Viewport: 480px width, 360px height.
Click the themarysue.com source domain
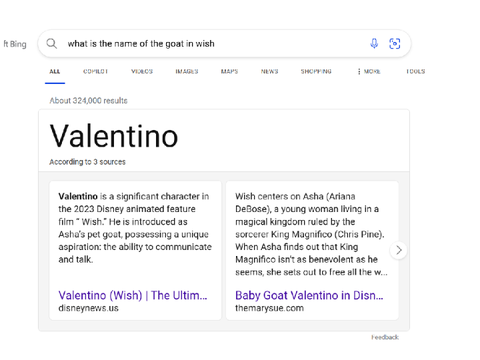point(269,308)
